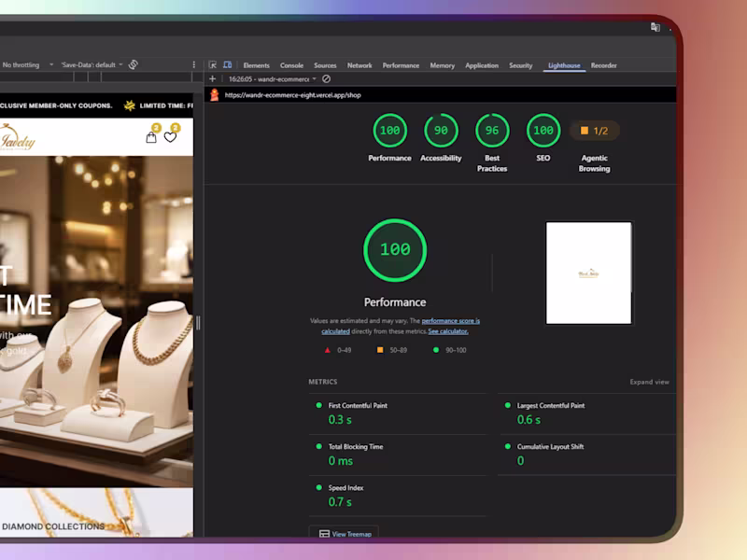Open the Save-Data default dropdown
Viewport: 747px width, 560px height.
[x=92, y=64]
